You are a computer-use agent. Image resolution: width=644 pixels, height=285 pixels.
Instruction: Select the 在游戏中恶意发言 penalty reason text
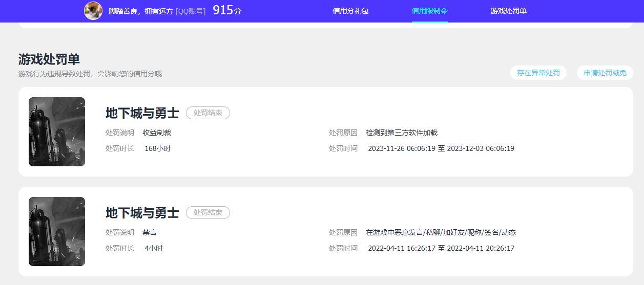pos(441,232)
